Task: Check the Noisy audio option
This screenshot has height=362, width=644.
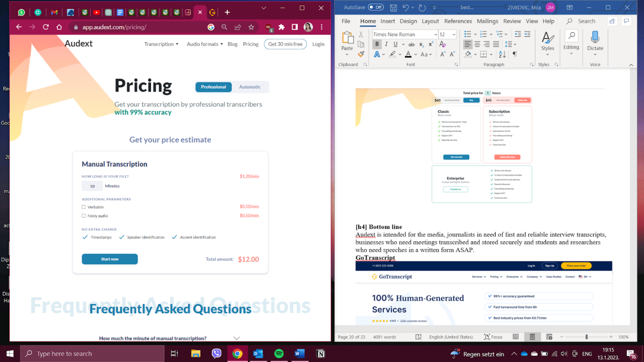Action: (x=84, y=215)
